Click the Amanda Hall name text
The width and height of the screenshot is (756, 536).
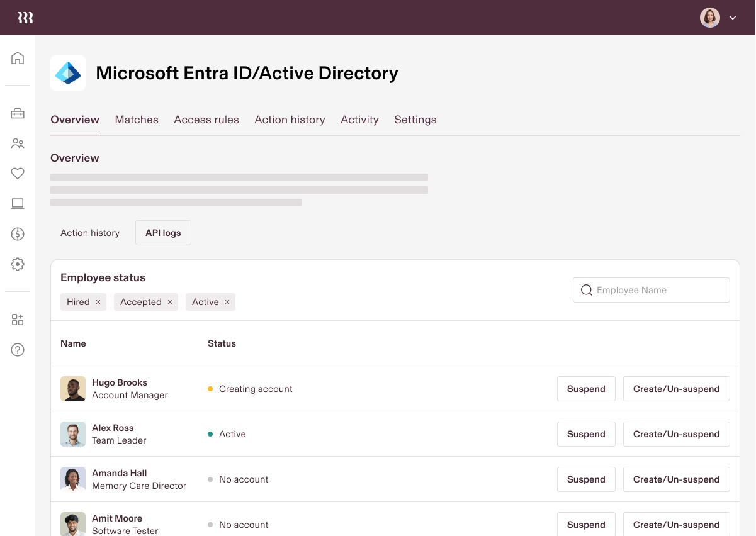120,473
